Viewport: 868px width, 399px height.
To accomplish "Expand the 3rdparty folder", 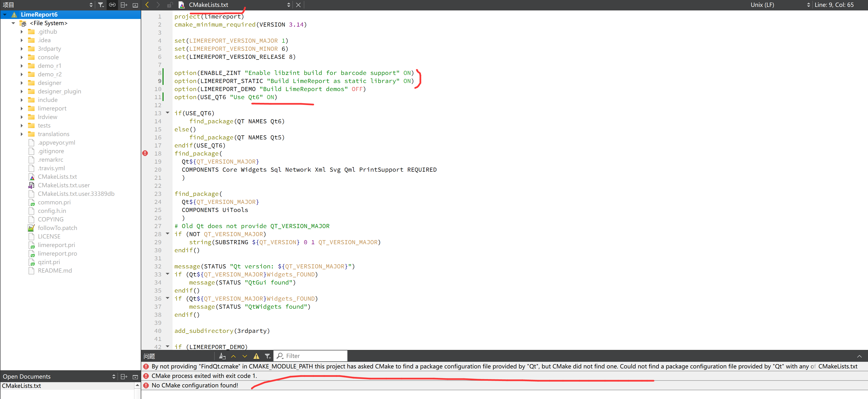I will pos(22,49).
